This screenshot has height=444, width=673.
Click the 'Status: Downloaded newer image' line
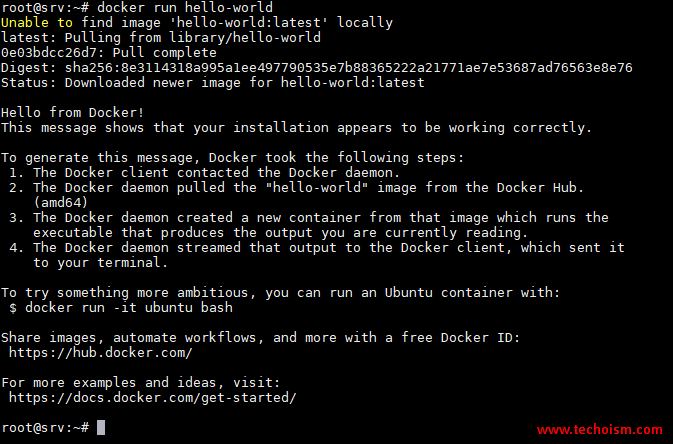[x=212, y=82]
